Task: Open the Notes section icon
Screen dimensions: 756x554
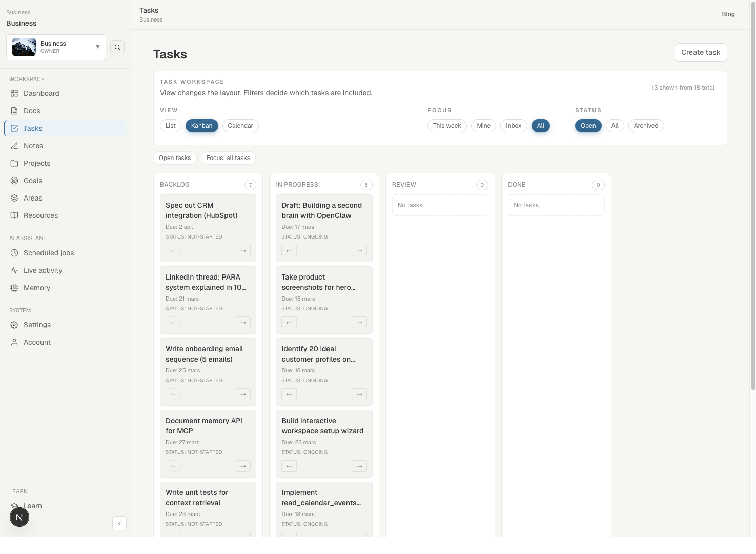Action: (14, 146)
